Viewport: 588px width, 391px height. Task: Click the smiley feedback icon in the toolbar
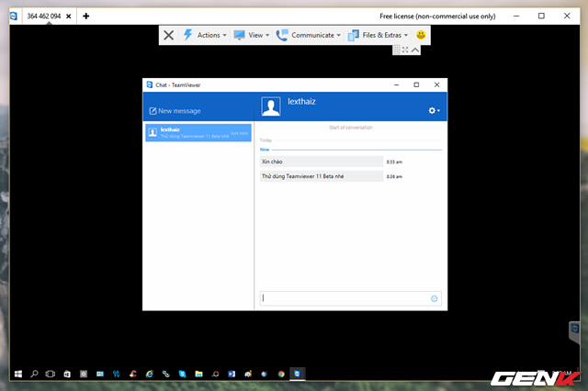point(420,36)
